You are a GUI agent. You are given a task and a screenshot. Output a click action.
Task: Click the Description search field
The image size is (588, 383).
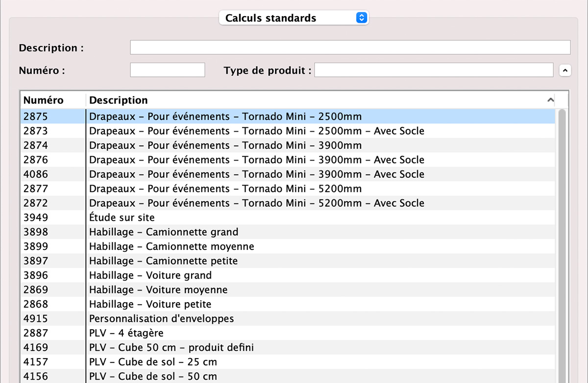[350, 48]
